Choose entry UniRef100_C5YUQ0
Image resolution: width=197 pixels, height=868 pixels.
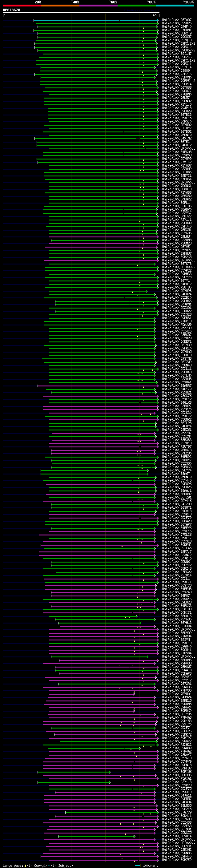pyautogui.click(x=176, y=125)
